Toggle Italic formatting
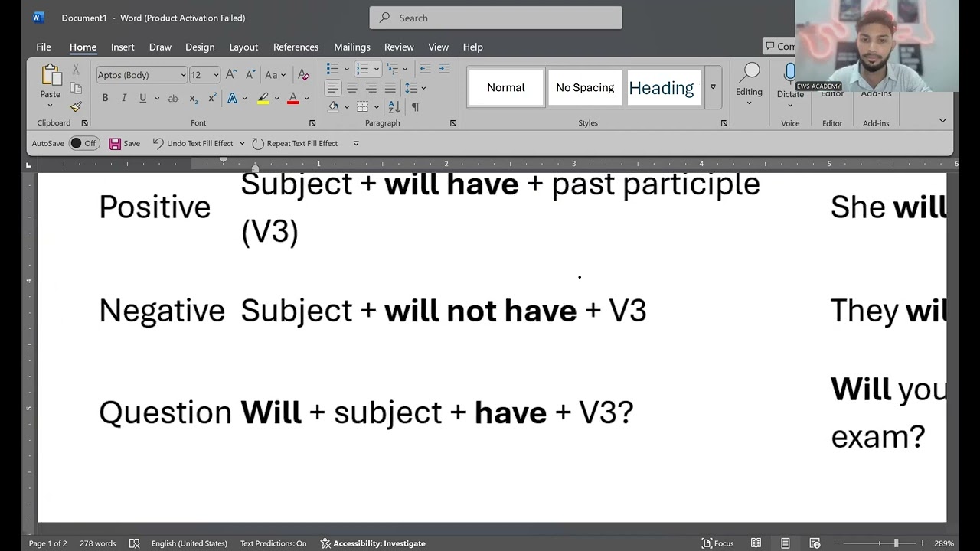The image size is (980, 551). tap(124, 98)
